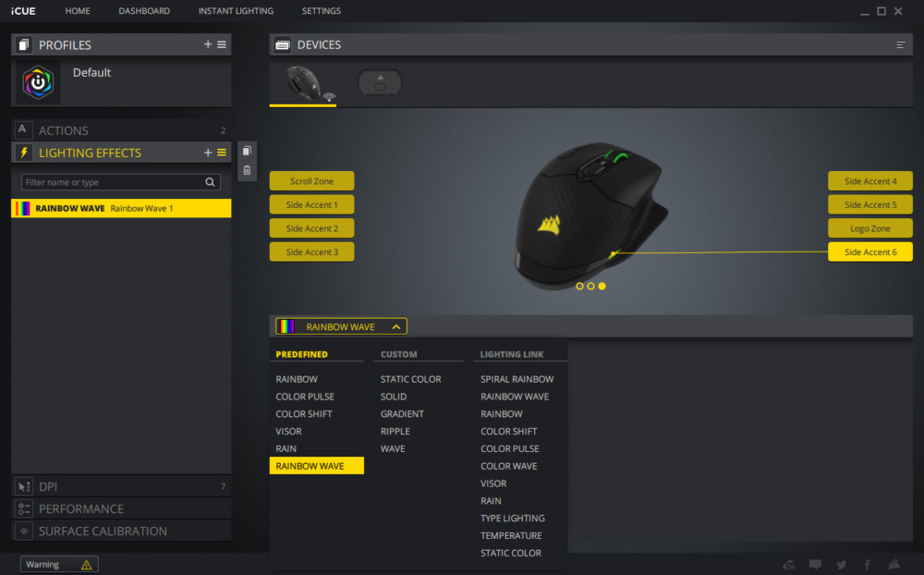The width and height of the screenshot is (924, 575).
Task: Open the Dashboard menu
Action: click(144, 10)
